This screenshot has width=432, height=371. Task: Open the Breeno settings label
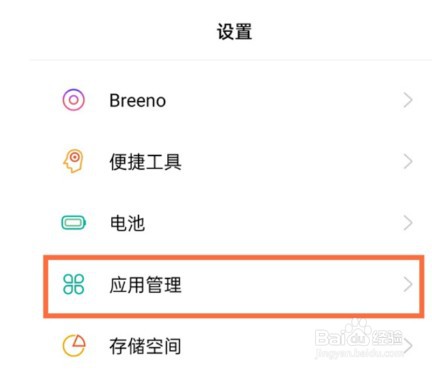click(x=137, y=100)
